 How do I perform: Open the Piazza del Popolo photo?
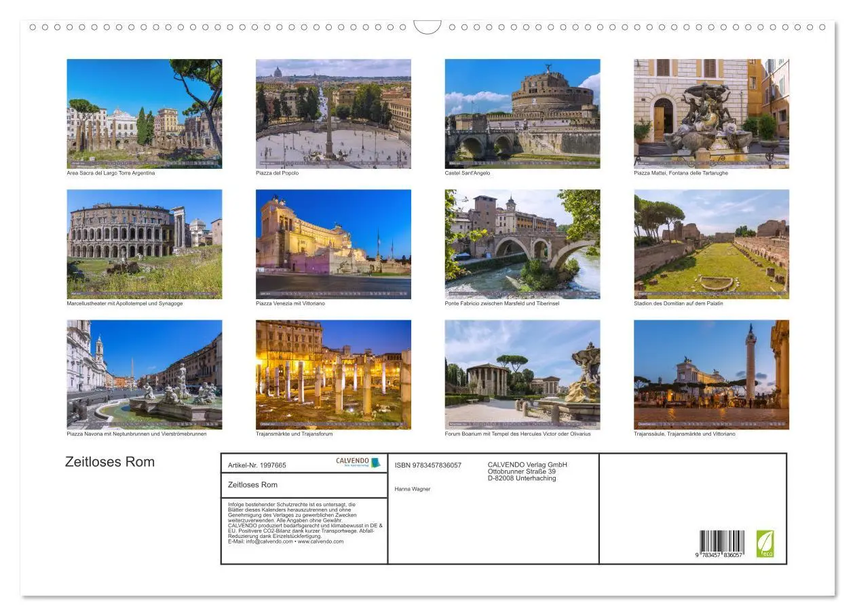[333, 113]
